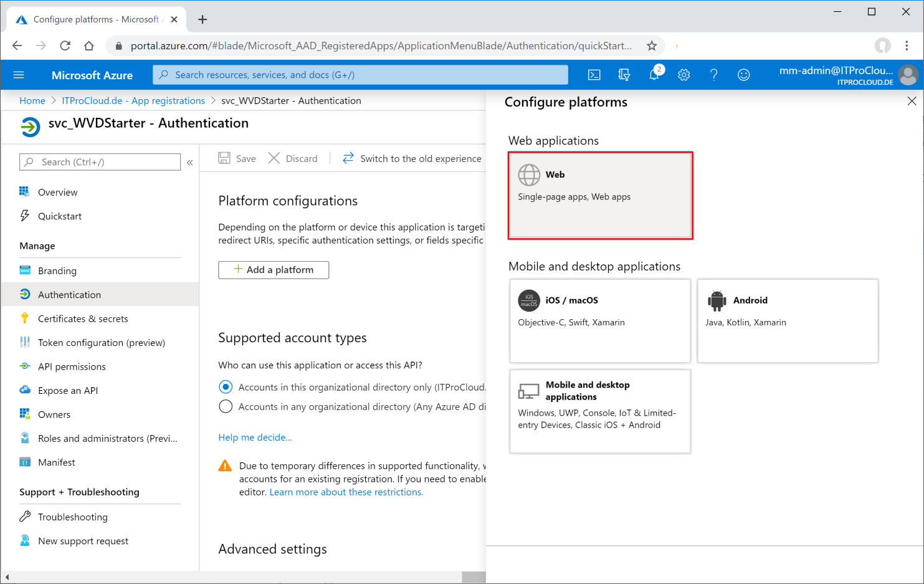Click the address bar URL
The height and width of the screenshot is (584, 924).
[381, 46]
